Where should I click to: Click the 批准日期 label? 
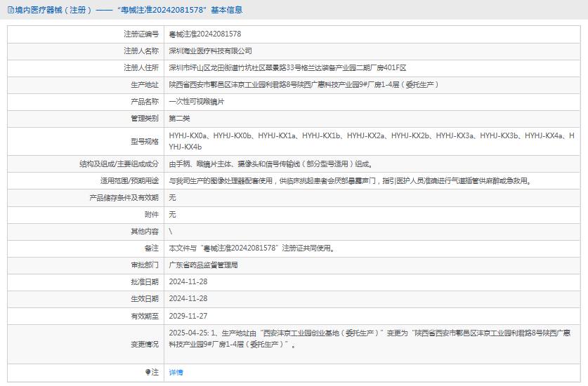(145, 282)
